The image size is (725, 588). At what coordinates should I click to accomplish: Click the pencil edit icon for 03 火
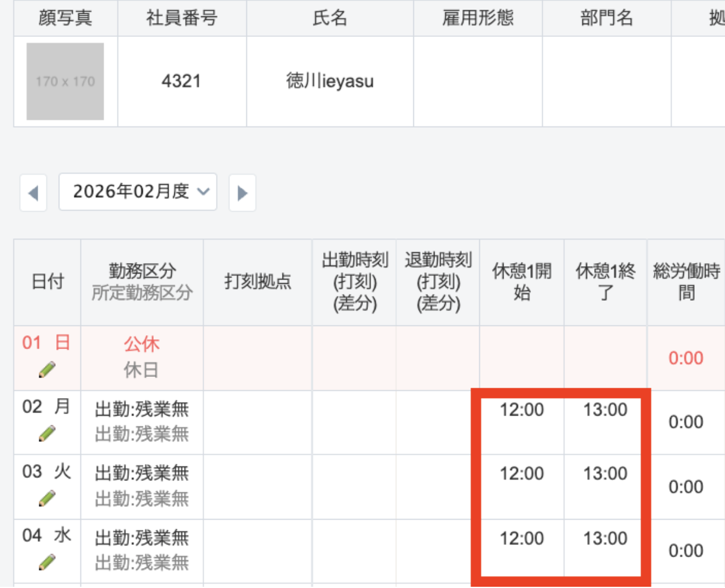click(47, 498)
